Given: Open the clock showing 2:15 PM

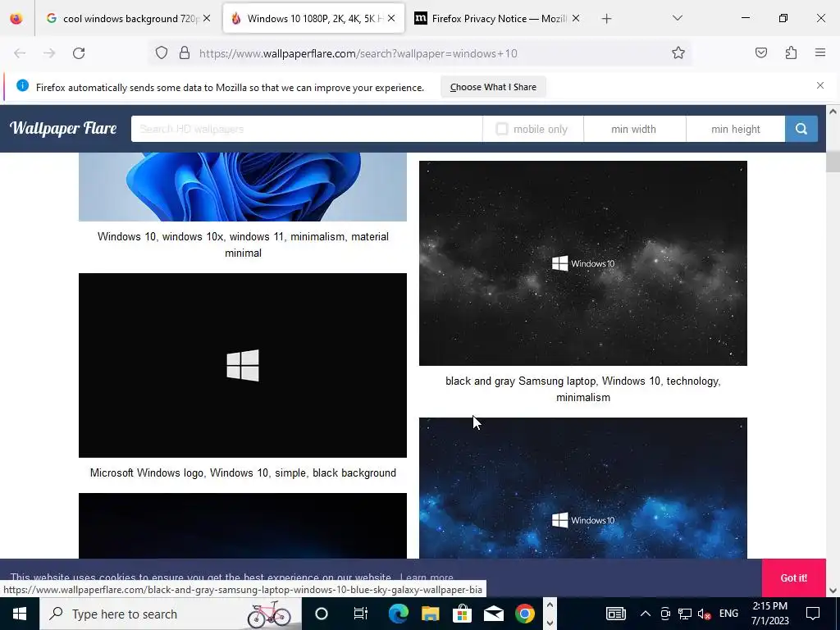Looking at the screenshot, I should pyautogui.click(x=769, y=614).
